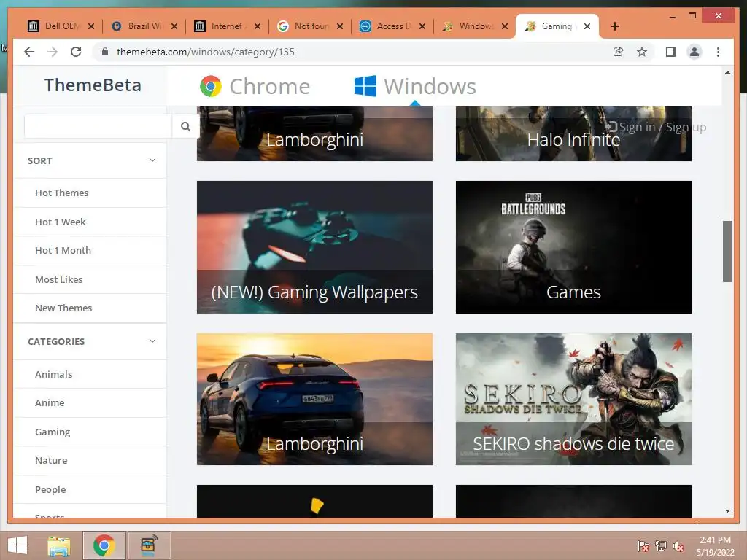The width and height of the screenshot is (747, 560).
Task: Open the Halo Infinite theme
Action: [573, 134]
